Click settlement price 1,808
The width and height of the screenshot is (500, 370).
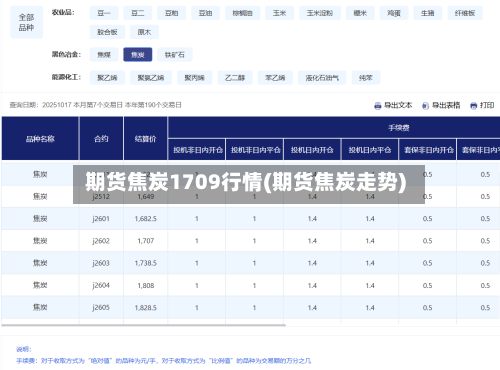tap(146, 285)
